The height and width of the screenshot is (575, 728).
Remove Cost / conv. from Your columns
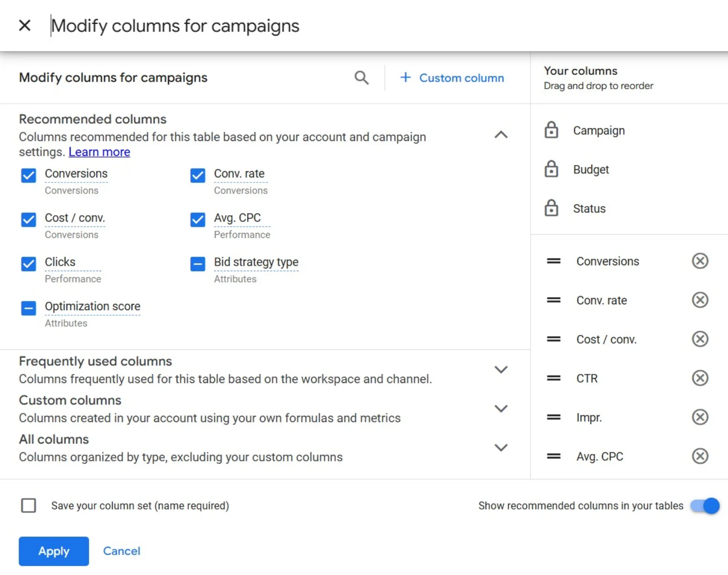tap(700, 339)
